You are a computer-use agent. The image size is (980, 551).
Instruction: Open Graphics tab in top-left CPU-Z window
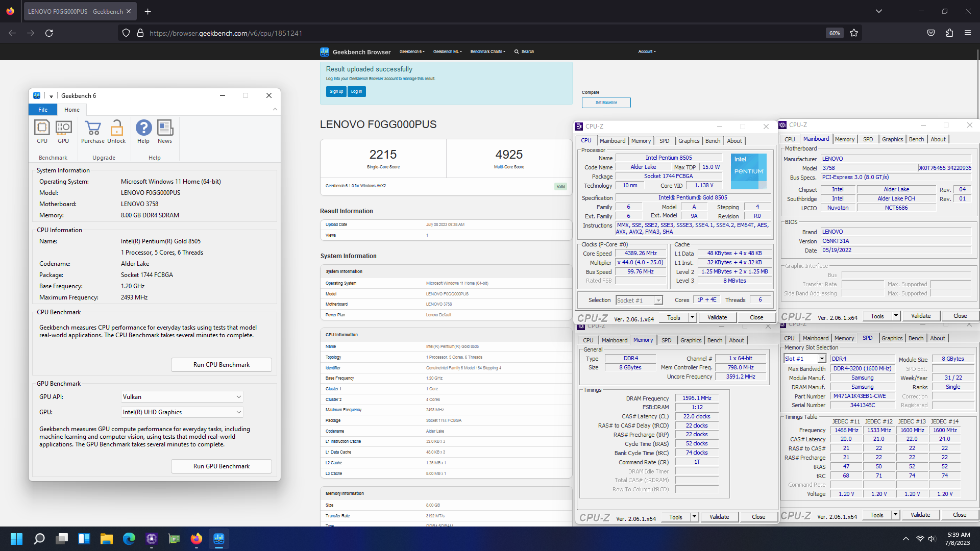coord(689,141)
